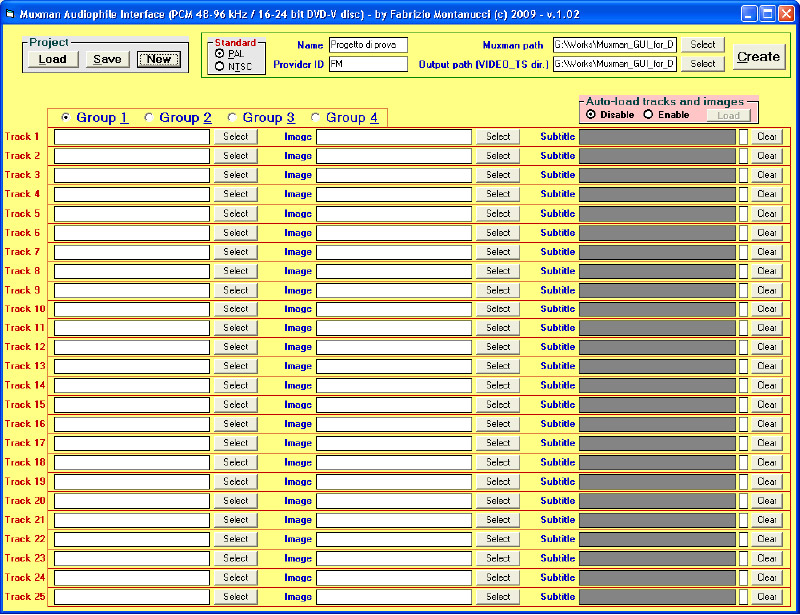This screenshot has height=615, width=800.
Task: Click the Provider ID field
Action: point(367,64)
